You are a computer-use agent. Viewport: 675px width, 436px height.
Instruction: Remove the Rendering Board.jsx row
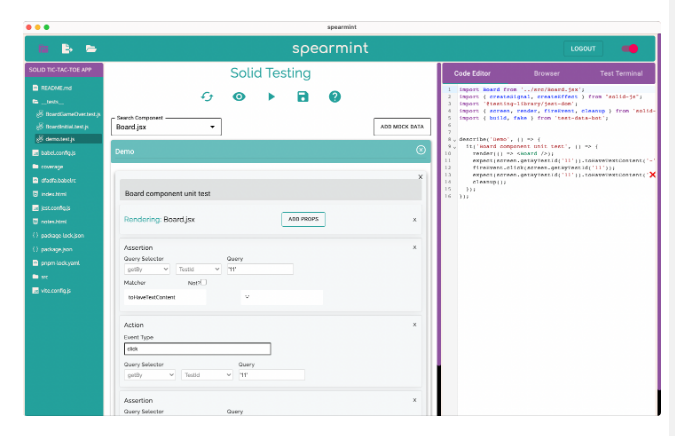pos(415,220)
